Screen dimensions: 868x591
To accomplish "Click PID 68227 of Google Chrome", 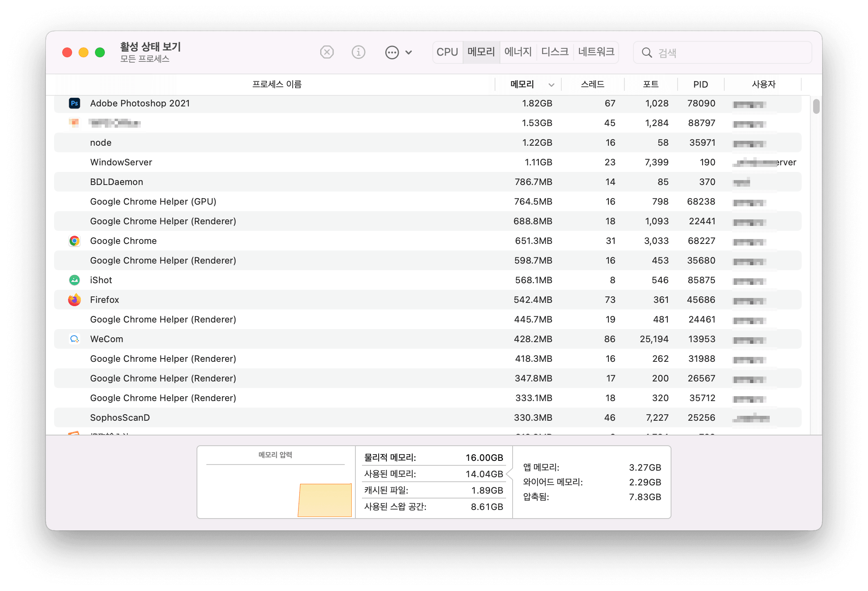I will (x=701, y=241).
